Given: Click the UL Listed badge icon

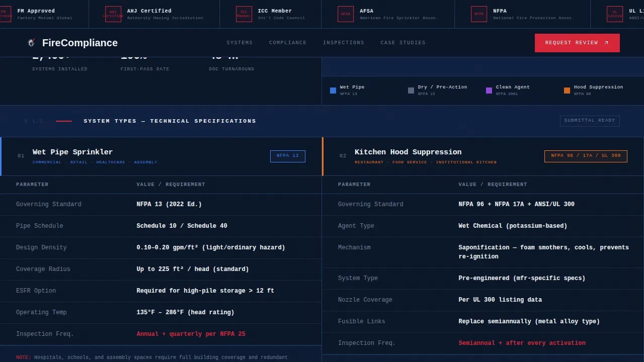Looking at the screenshot, I should tap(614, 14).
